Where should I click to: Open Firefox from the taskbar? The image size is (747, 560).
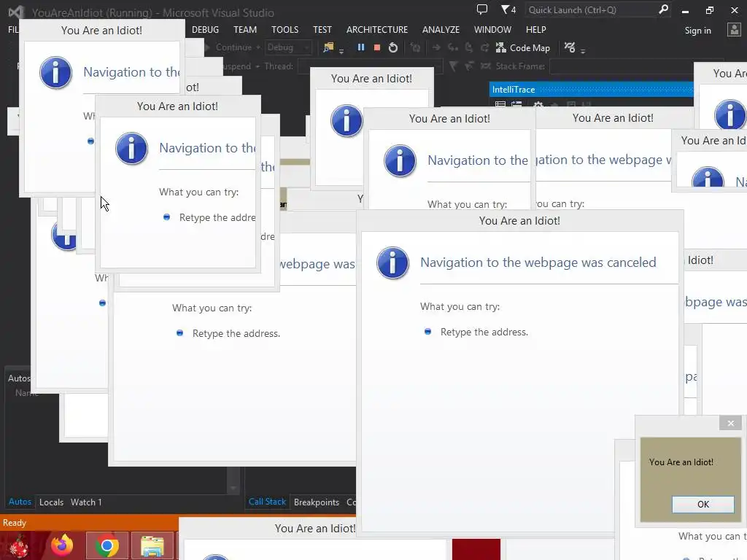[x=62, y=545]
